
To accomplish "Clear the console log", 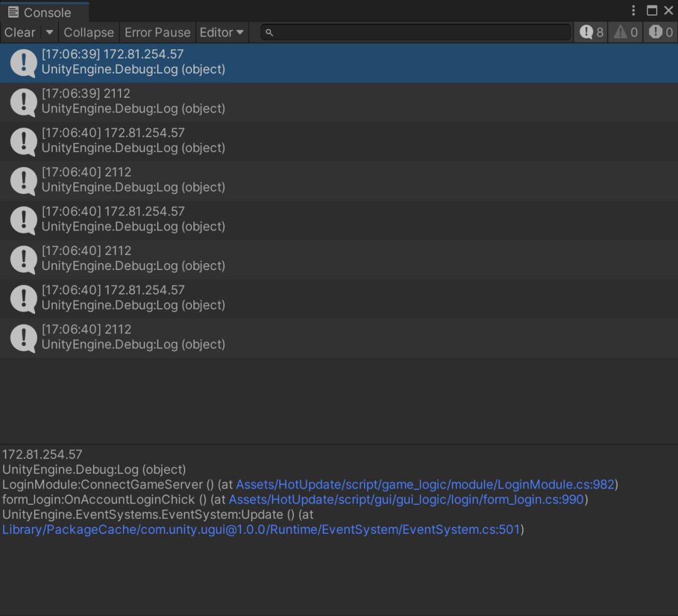I will 20,32.
